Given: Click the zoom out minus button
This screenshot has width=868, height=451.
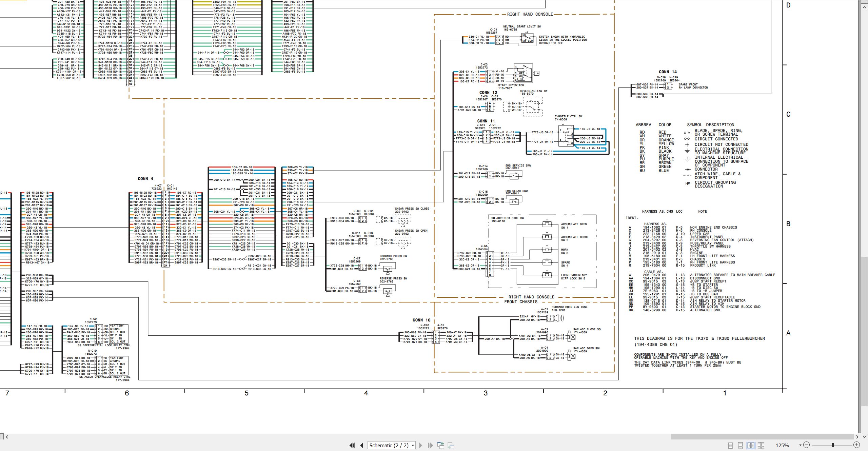Looking at the screenshot, I should coord(807,445).
